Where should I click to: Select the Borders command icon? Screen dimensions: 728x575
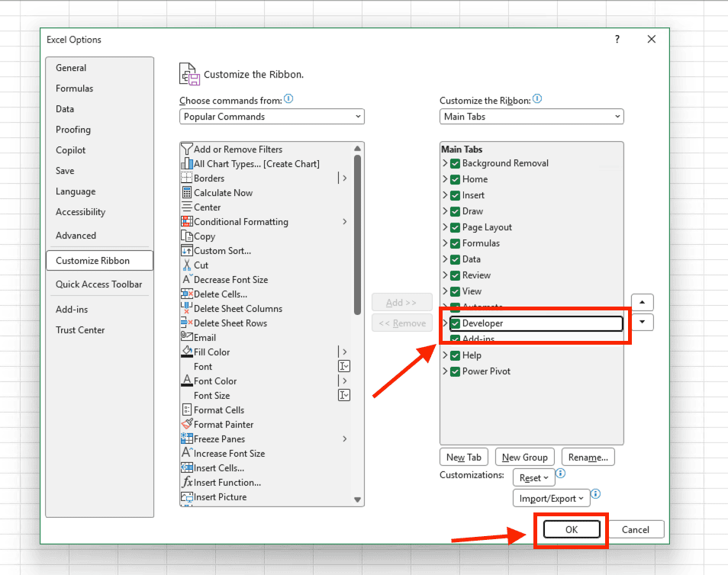[187, 178]
